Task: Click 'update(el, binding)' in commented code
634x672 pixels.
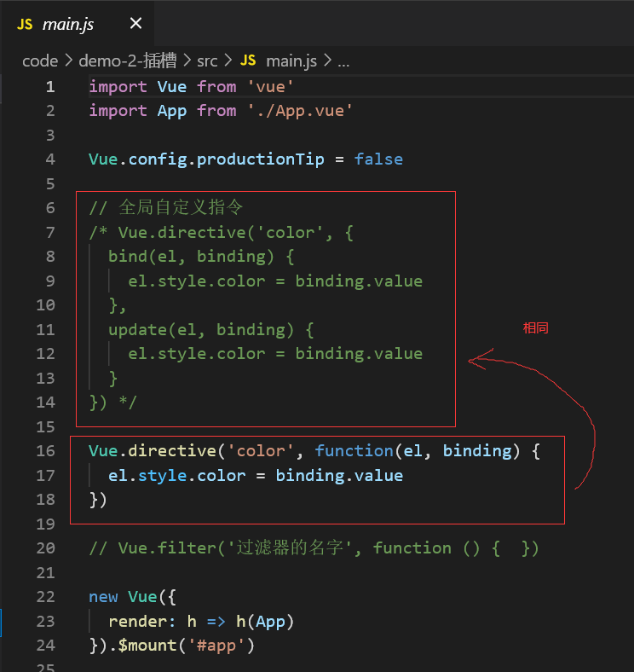Action: (201, 330)
